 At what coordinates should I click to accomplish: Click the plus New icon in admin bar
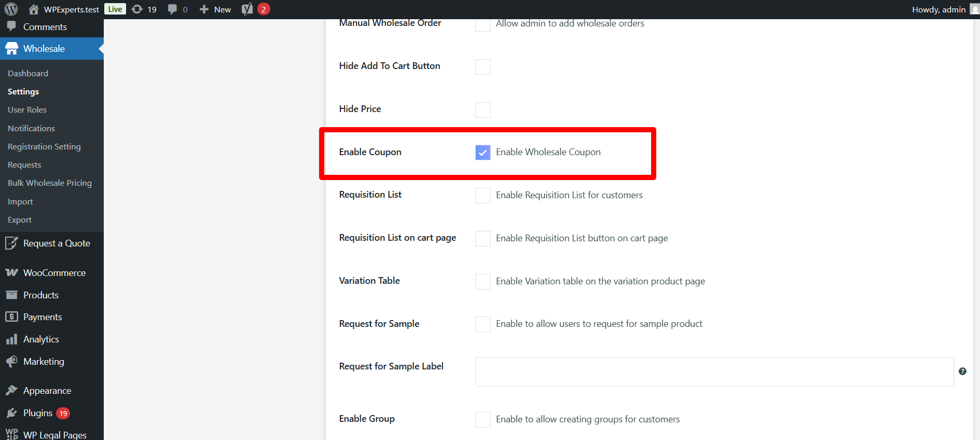tap(204, 9)
